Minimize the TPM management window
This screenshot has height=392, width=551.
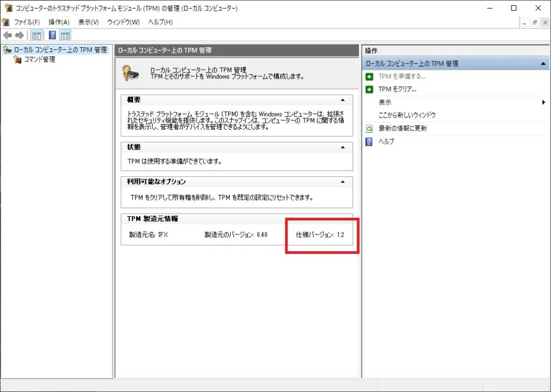490,8
